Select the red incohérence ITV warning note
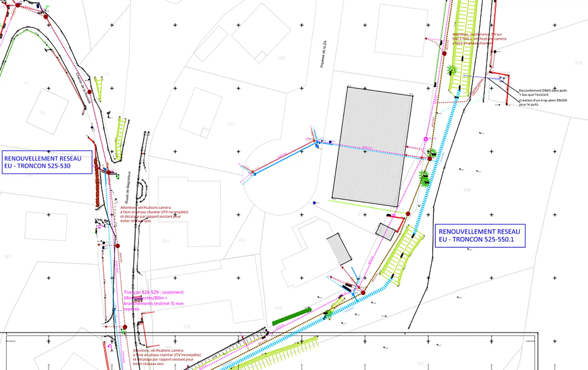Image resolution: width=588 pixels, height=370 pixels. pos(479,39)
